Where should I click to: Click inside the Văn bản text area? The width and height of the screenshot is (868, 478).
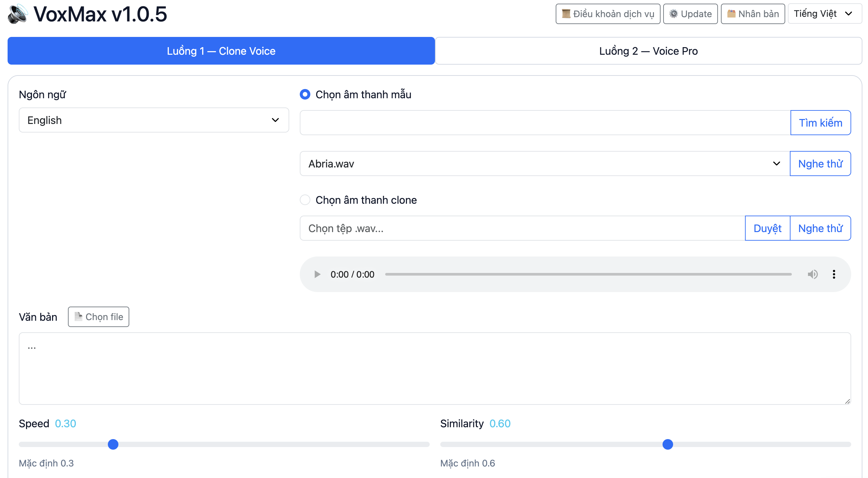point(435,369)
